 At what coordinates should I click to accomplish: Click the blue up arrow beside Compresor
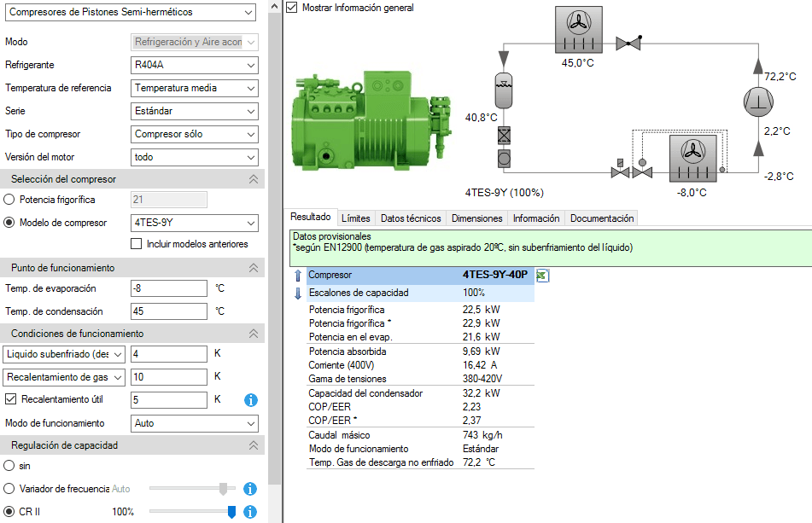[297, 276]
